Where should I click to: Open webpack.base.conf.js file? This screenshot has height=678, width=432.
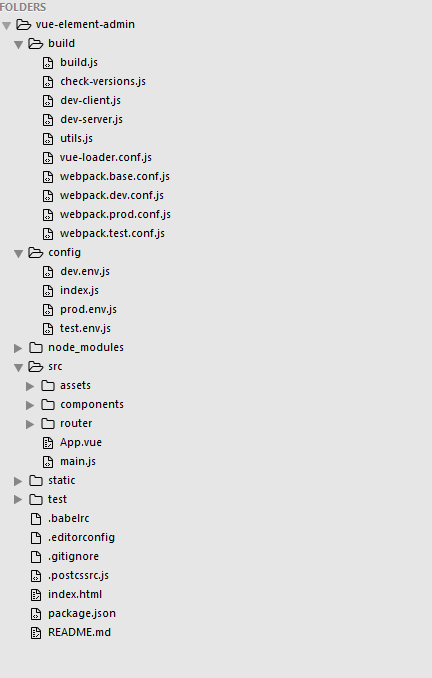115,176
